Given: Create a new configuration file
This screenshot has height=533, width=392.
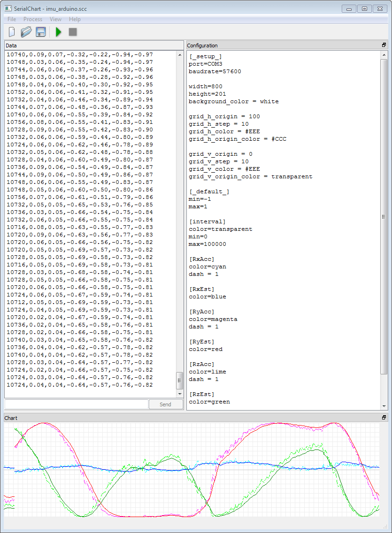Looking at the screenshot, I should pyautogui.click(x=11, y=31).
